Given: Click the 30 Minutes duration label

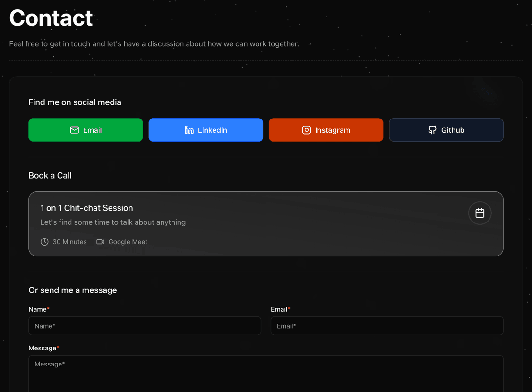Looking at the screenshot, I should (69, 241).
